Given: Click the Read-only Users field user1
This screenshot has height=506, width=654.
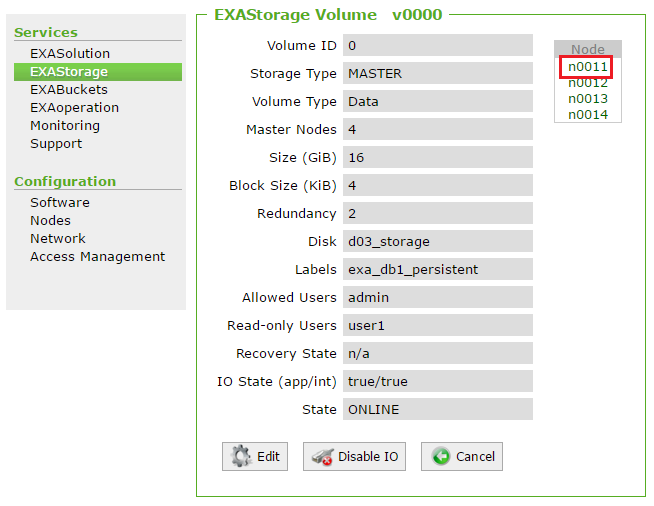Looking at the screenshot, I should [438, 325].
